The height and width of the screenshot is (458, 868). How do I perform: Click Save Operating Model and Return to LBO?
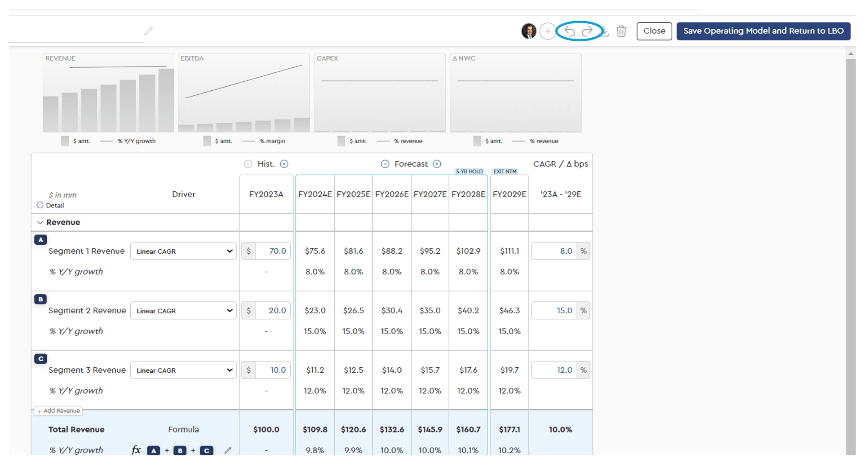pyautogui.click(x=763, y=31)
